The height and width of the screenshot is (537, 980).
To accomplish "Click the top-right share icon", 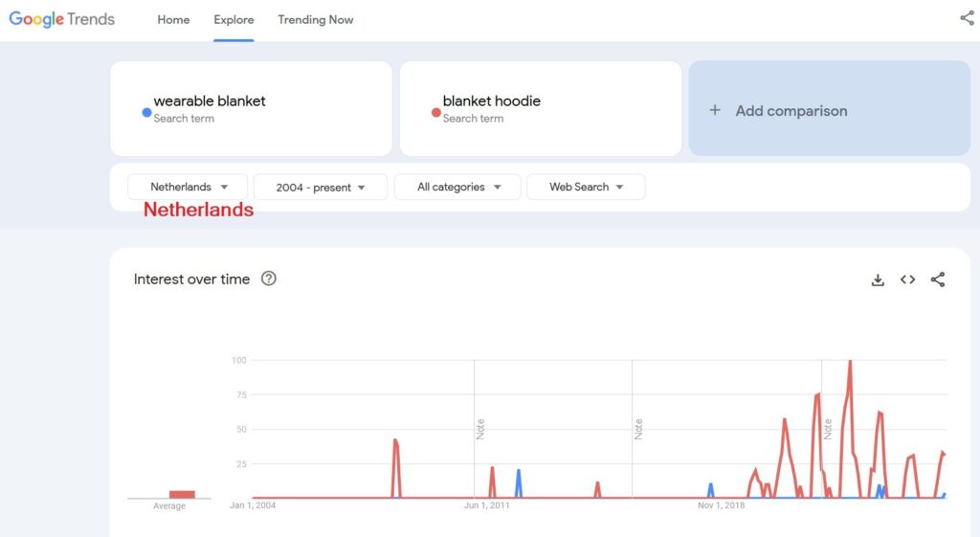I will click(967, 18).
